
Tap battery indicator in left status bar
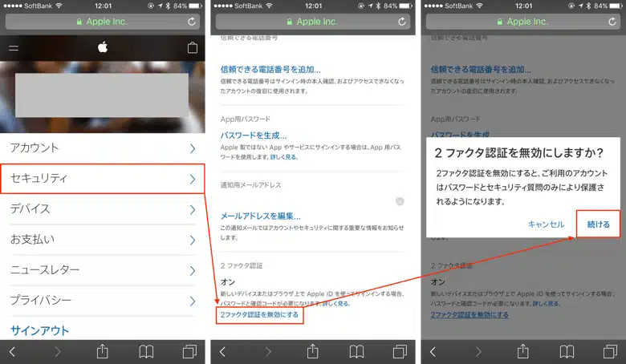click(x=195, y=6)
